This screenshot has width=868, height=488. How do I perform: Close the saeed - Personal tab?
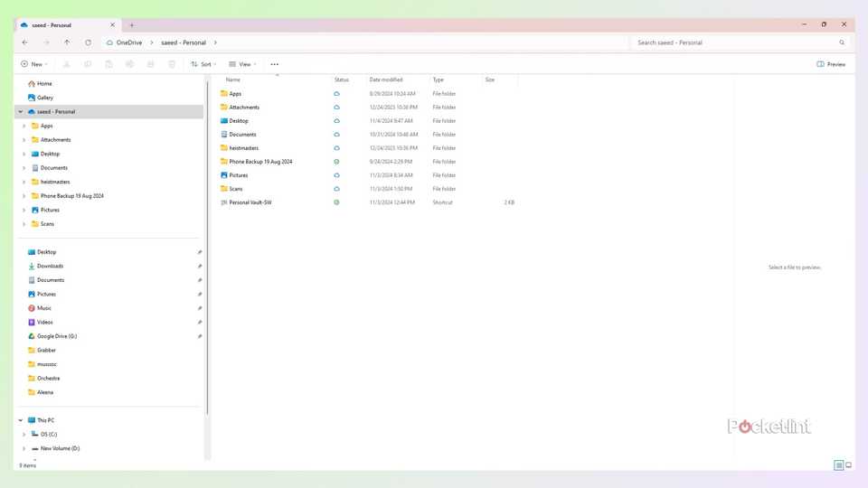tap(112, 25)
